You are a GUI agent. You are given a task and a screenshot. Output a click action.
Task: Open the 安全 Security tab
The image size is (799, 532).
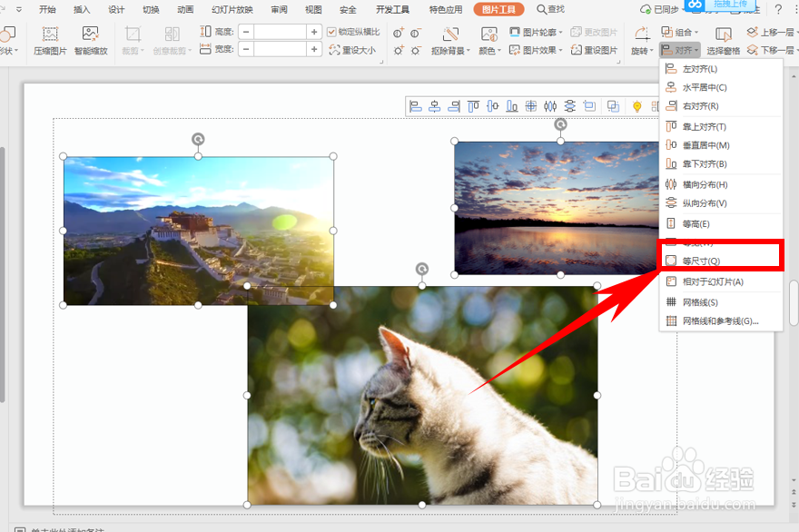pos(348,9)
